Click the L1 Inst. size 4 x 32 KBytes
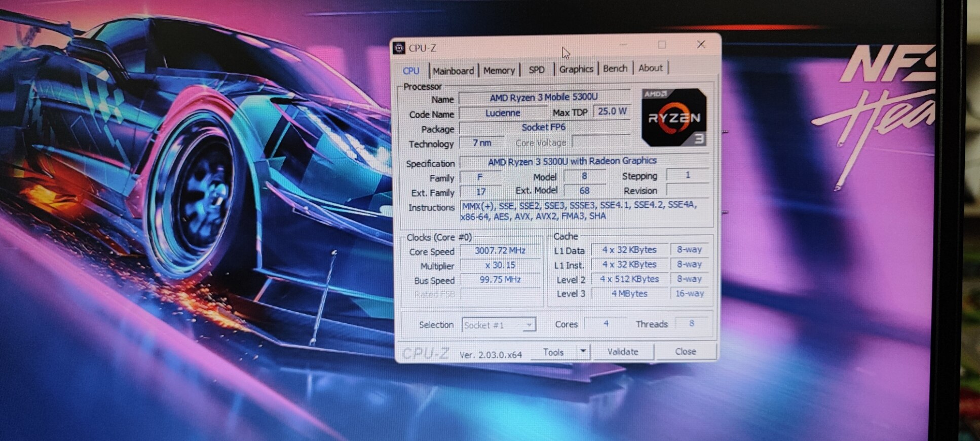 [629, 265]
